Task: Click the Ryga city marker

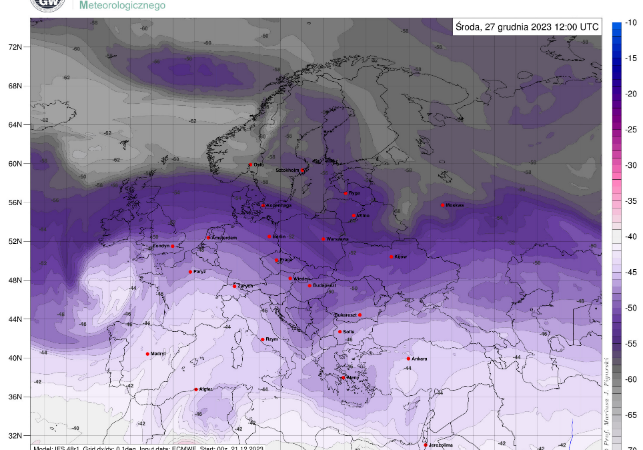Action: [x=346, y=193]
